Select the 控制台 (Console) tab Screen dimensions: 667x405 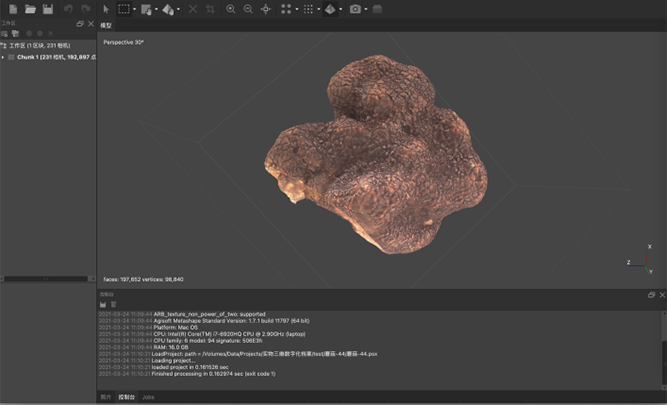click(x=127, y=397)
